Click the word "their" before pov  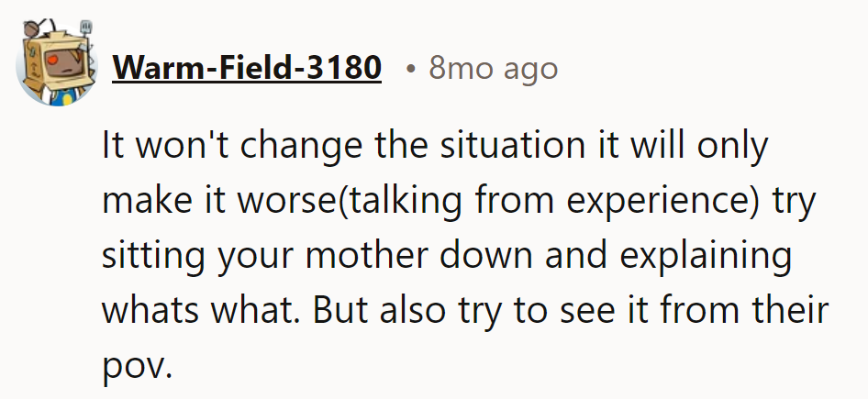coord(790,309)
